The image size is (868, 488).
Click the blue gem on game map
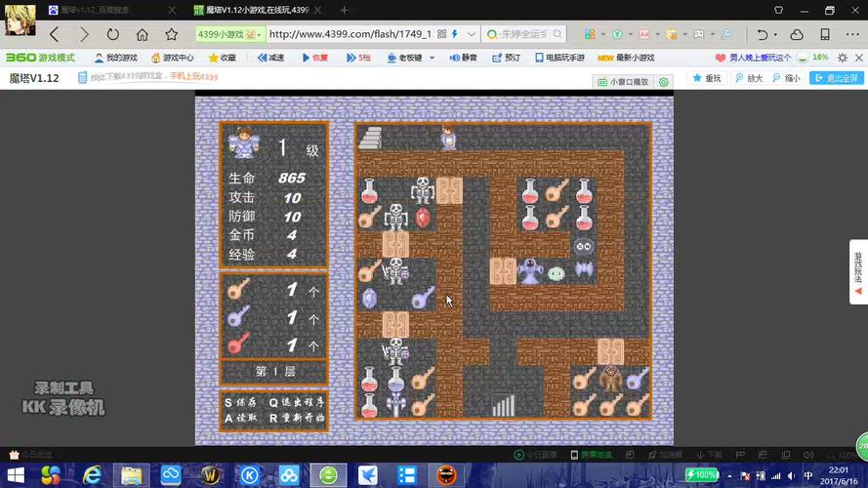(369, 299)
